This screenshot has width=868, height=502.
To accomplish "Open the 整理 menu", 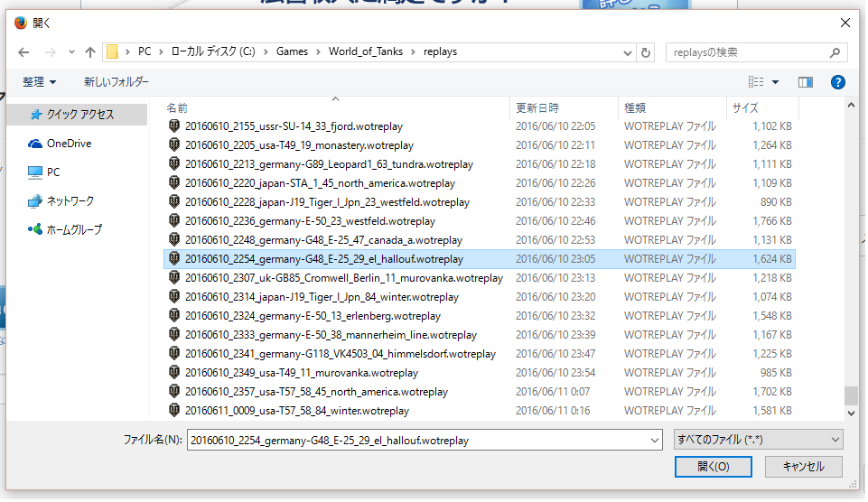I will (x=39, y=82).
